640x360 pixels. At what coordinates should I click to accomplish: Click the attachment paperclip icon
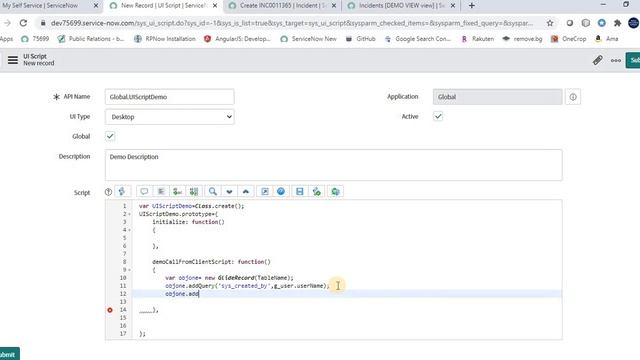point(598,60)
